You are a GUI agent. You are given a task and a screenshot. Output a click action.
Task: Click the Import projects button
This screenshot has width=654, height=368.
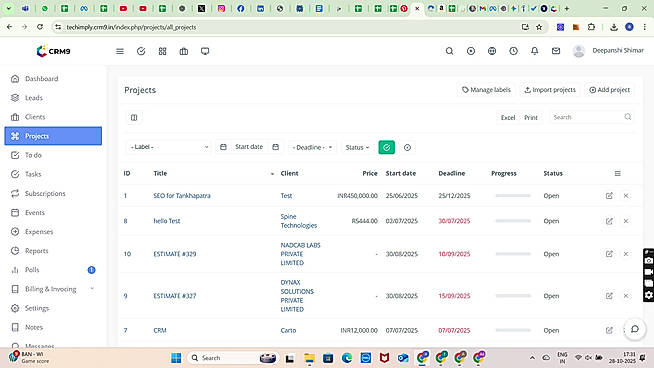click(550, 90)
